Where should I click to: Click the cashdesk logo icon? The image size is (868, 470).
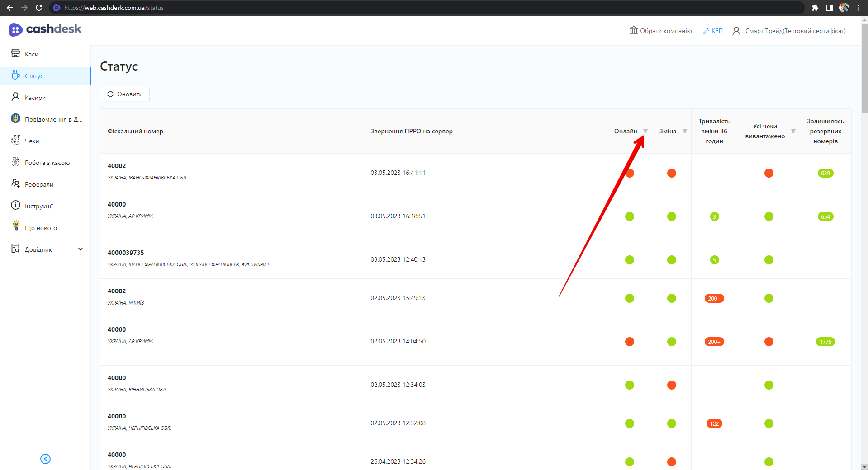tap(15, 30)
